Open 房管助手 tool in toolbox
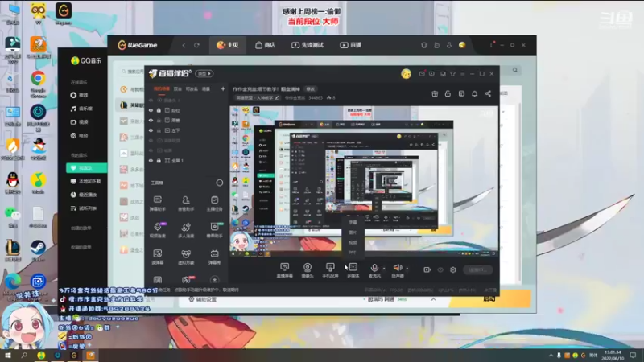Viewport: 644px width, 362px height. click(x=186, y=203)
